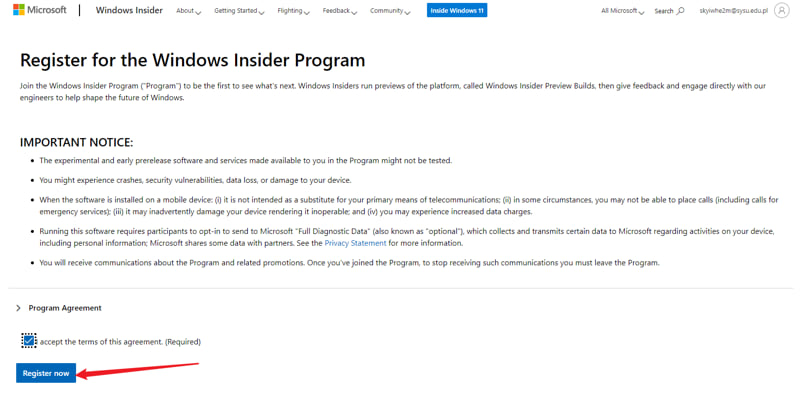The height and width of the screenshot is (398, 800).
Task: Click bullet 'You will receive communications about the Program'
Action: click(349, 263)
